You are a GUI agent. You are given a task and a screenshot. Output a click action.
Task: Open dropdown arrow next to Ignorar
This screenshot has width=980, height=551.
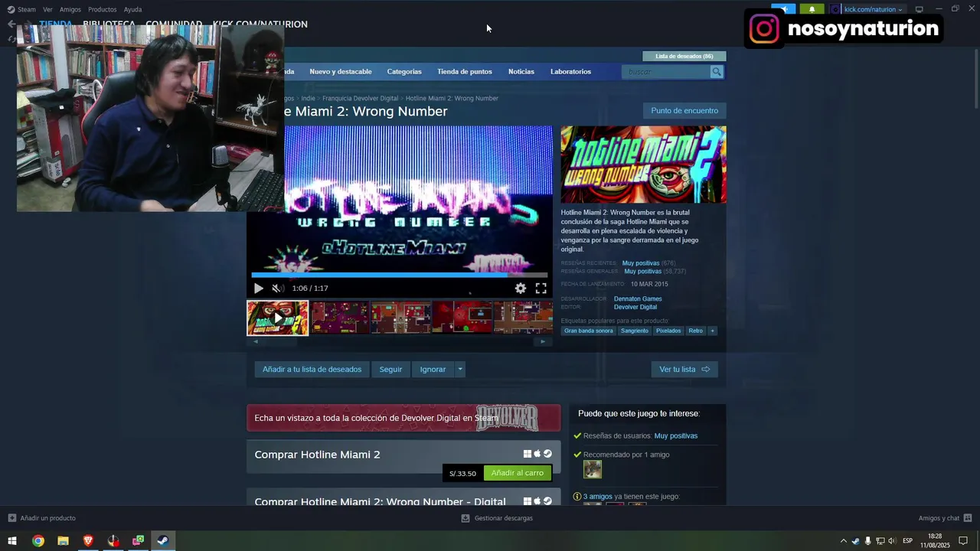(460, 369)
